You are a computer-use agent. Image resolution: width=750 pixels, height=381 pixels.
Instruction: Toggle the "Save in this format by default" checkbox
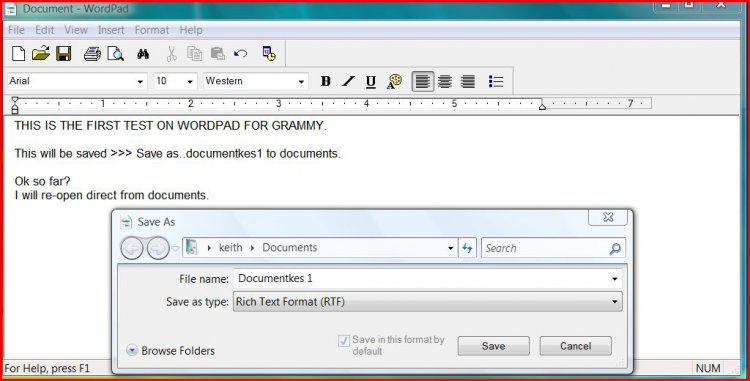click(344, 340)
